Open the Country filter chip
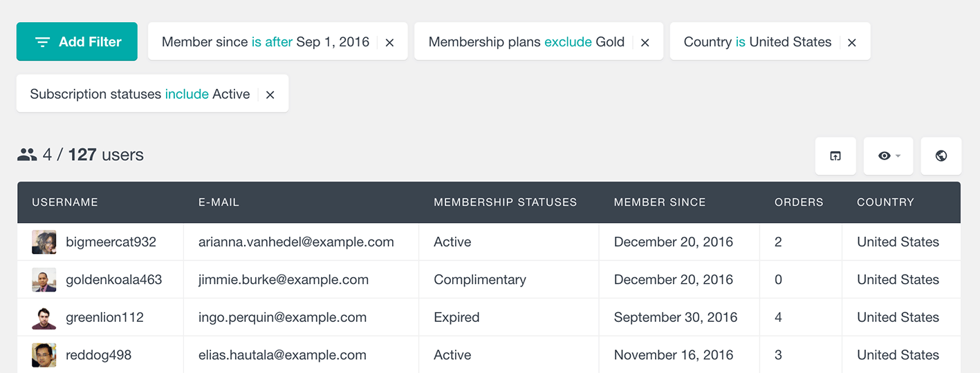 pyautogui.click(x=757, y=42)
